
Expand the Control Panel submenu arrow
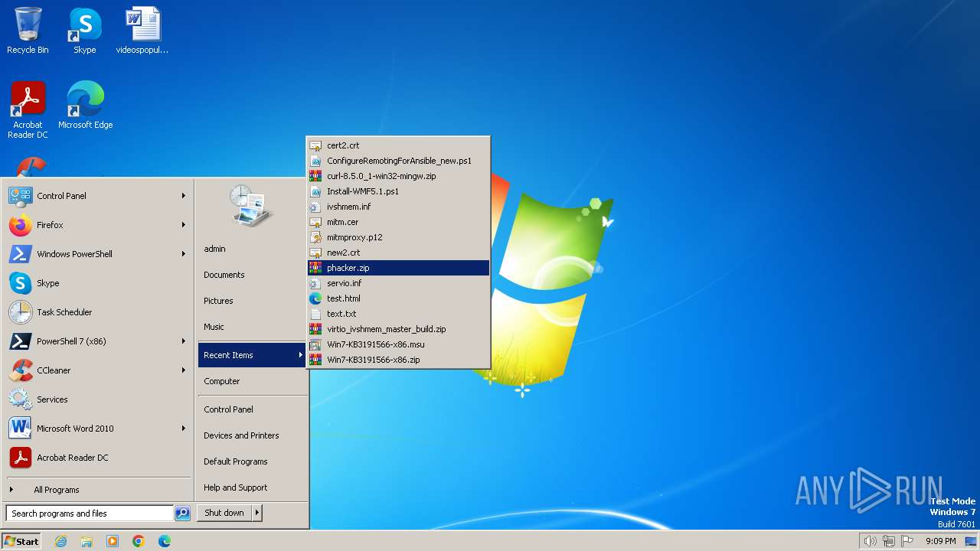click(184, 196)
